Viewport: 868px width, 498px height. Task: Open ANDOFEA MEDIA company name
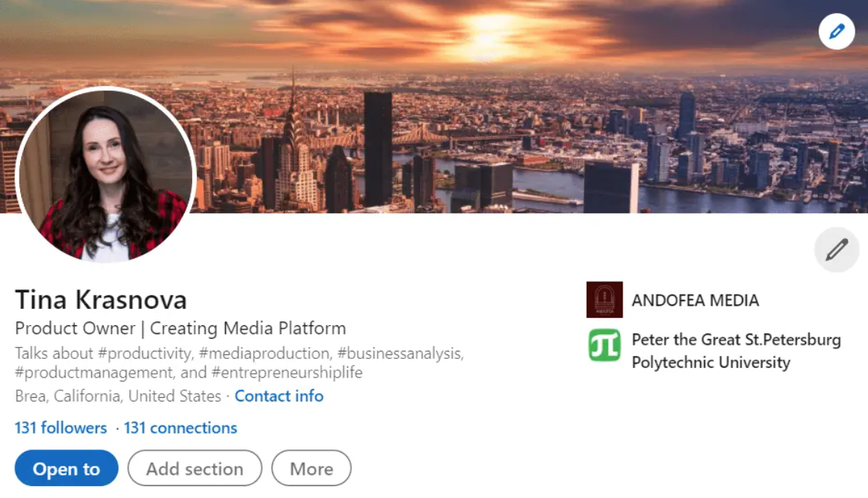pyautogui.click(x=695, y=301)
